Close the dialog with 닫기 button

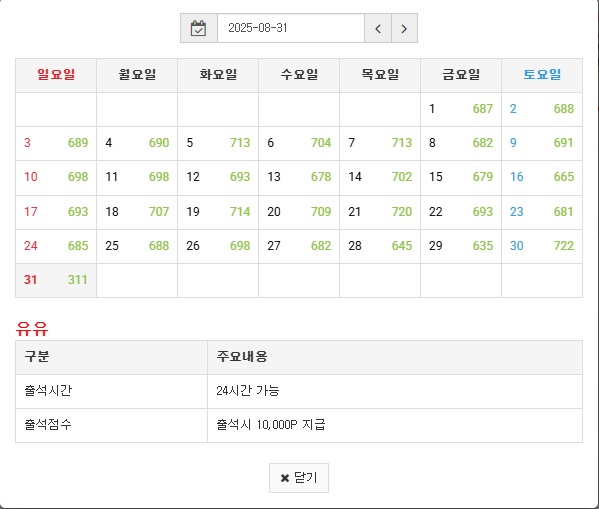click(299, 478)
